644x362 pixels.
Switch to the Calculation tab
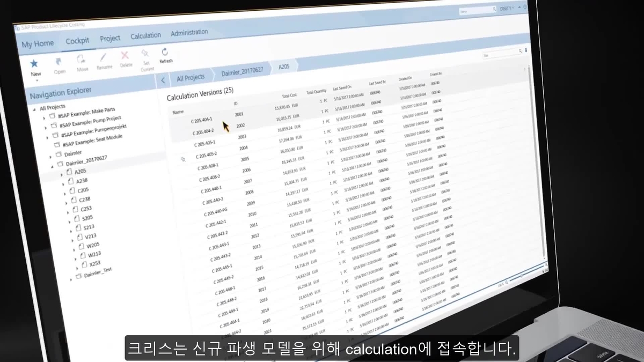145,35
